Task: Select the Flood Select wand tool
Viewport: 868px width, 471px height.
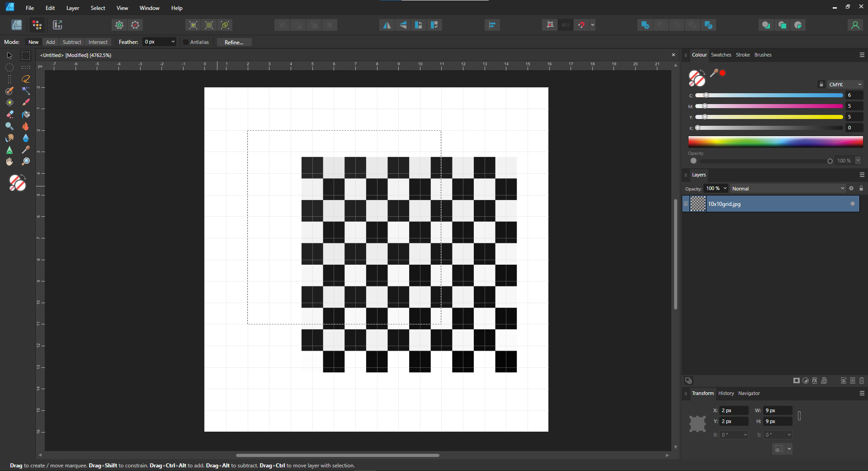Action: pyautogui.click(x=26, y=90)
